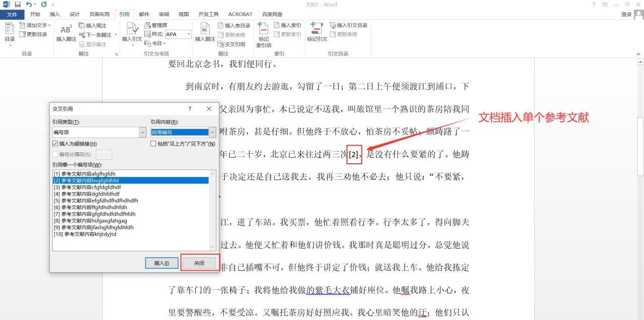This screenshot has height=320, width=644.
Task: Click 插入引文目录 button
Action: (349, 25)
